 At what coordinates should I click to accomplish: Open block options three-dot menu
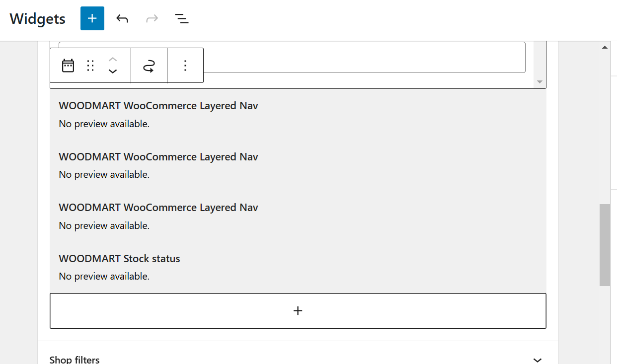pos(185,66)
